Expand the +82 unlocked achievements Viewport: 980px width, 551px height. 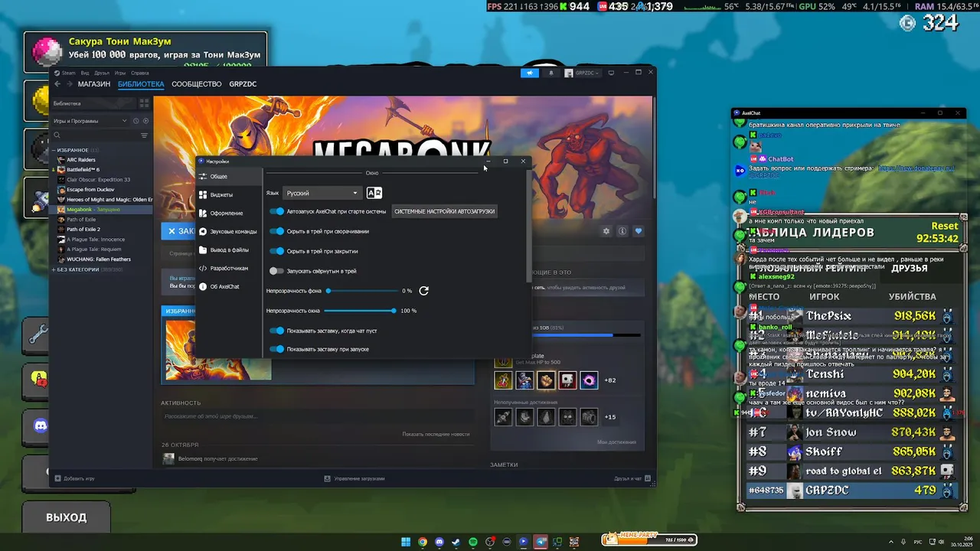[609, 380]
